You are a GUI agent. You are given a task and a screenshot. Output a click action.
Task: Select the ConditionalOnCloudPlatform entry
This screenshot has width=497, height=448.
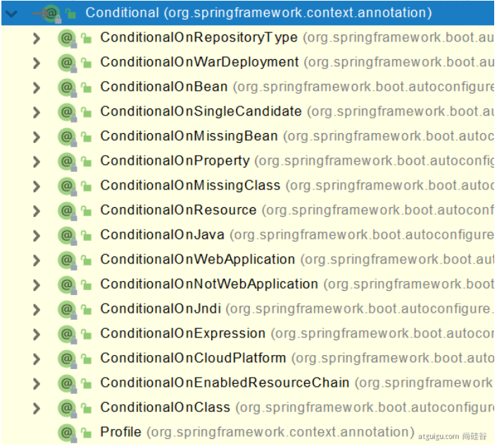point(193,359)
